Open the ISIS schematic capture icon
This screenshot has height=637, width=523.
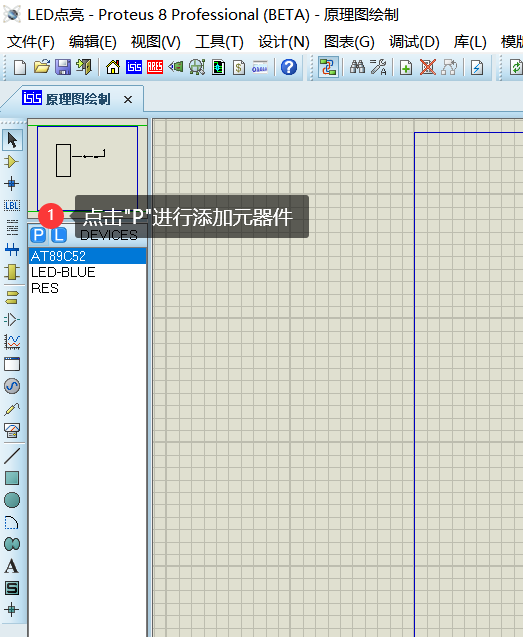[134, 67]
